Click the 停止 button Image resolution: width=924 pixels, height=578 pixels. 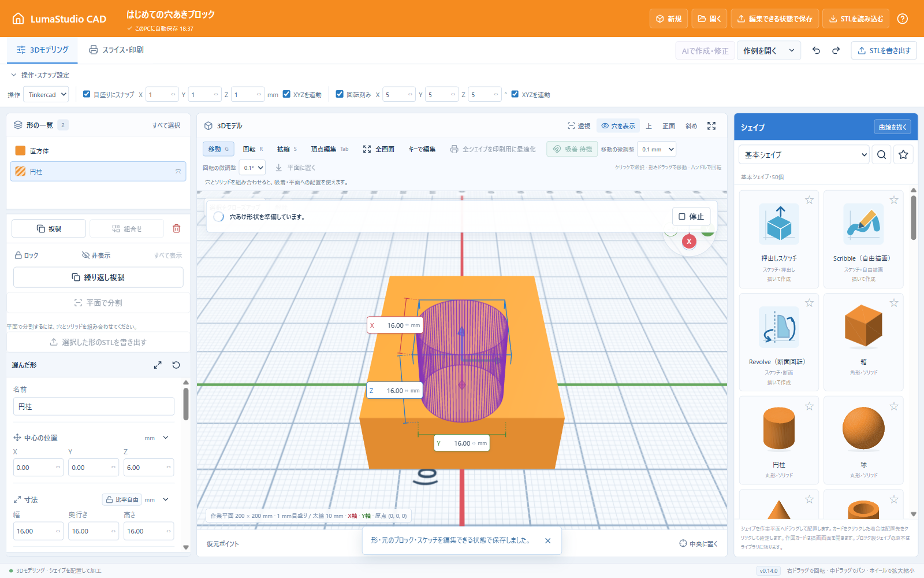pyautogui.click(x=691, y=217)
